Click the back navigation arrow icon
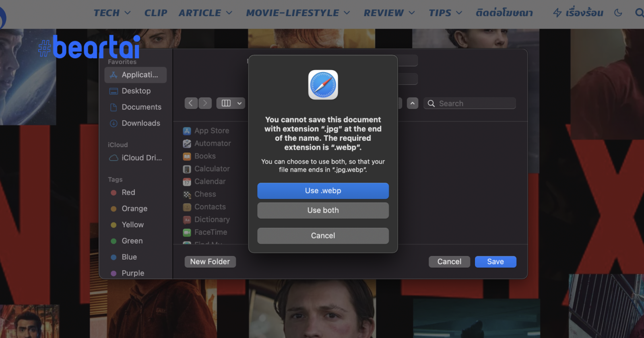The height and width of the screenshot is (338, 644). click(x=191, y=103)
